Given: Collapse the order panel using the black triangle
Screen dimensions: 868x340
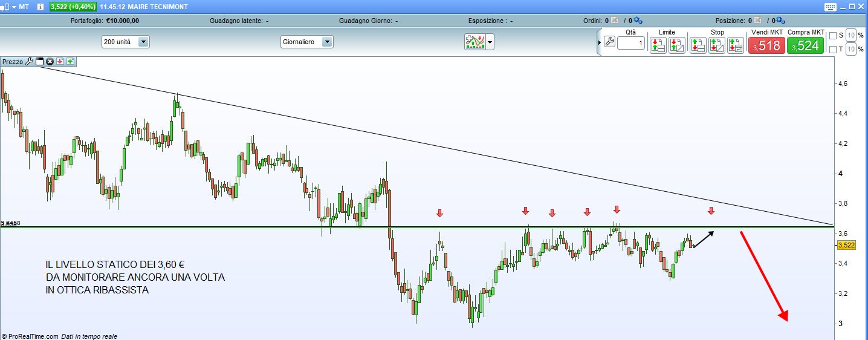Looking at the screenshot, I should tap(600, 42).
